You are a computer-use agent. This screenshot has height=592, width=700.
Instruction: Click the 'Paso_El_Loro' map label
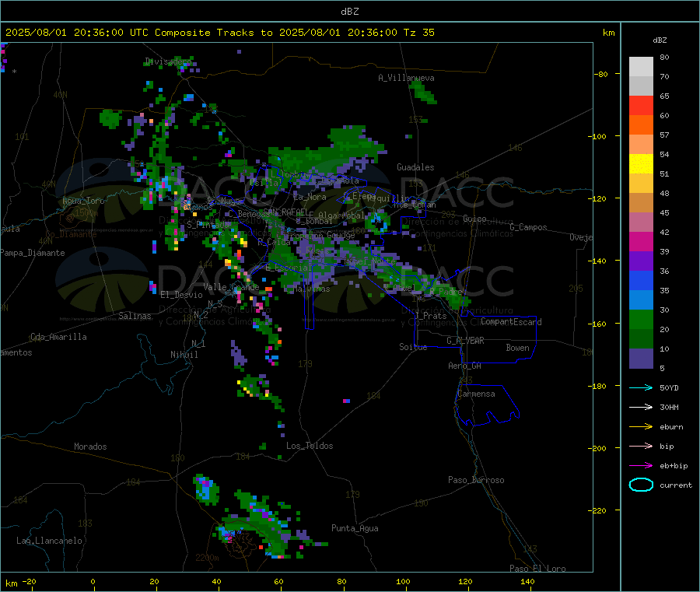click(x=537, y=569)
